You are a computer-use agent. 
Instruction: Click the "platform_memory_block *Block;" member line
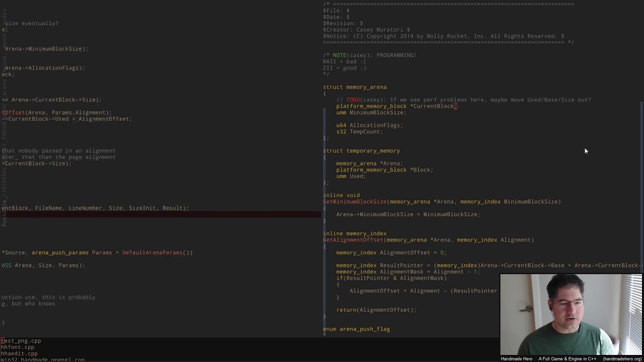click(385, 170)
